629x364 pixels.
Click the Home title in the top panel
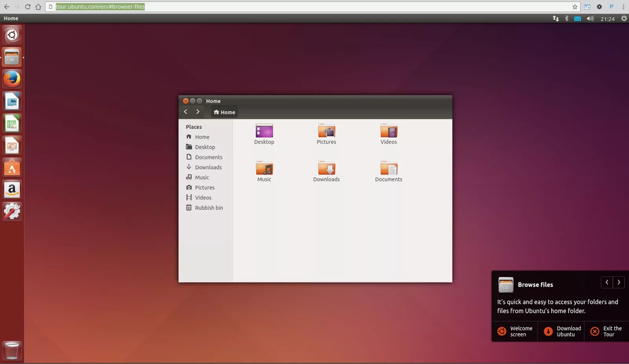point(11,18)
